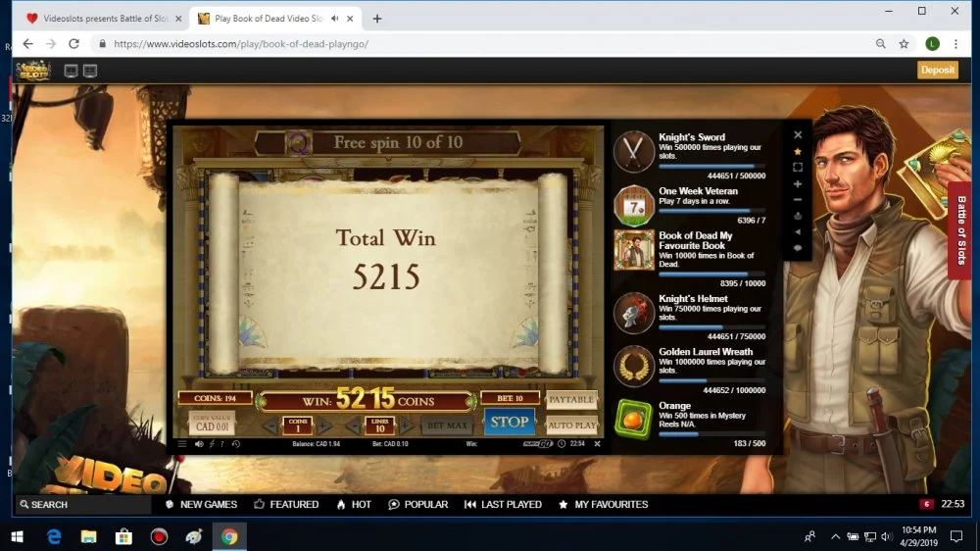Open Microsoft Edge from taskbar
The image size is (980, 551).
coord(54,536)
